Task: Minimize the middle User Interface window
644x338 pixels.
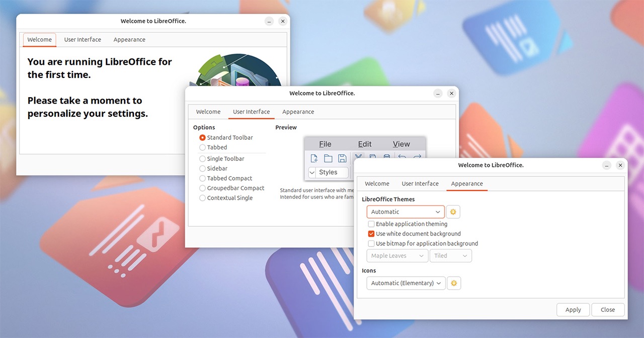Action: 438,93
